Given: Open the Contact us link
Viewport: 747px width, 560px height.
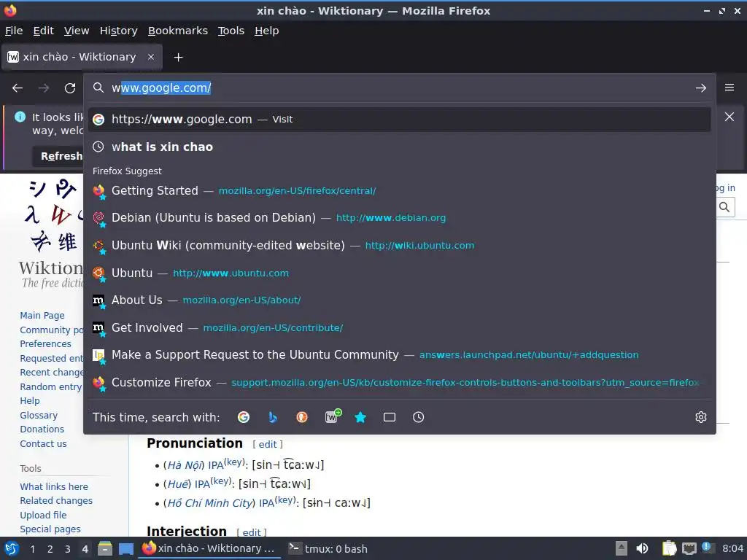Looking at the screenshot, I should coord(43,444).
